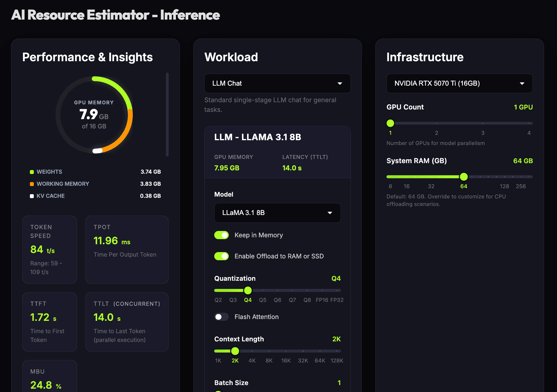Open the NVIDIA RTX 5070 Ti GPU dropdown
The height and width of the screenshot is (392, 557).
point(459,83)
